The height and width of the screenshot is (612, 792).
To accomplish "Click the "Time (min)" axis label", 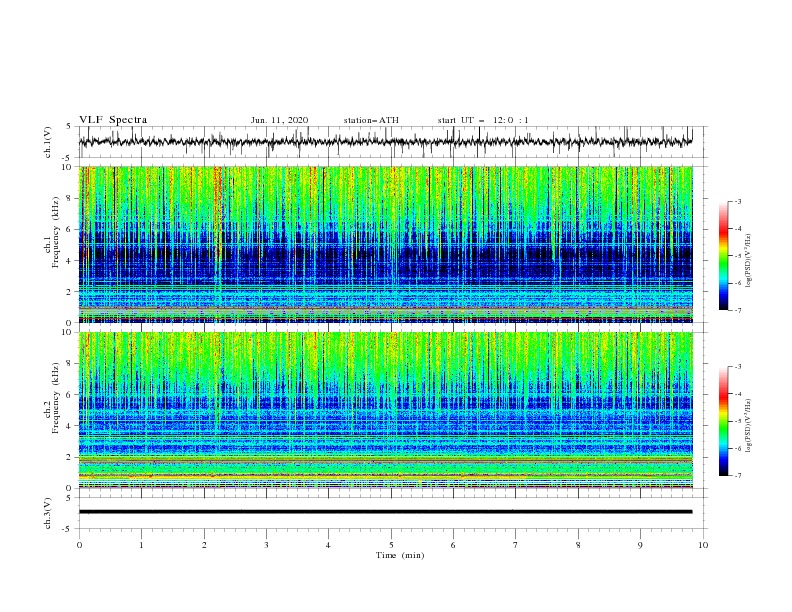I will tap(400, 555).
